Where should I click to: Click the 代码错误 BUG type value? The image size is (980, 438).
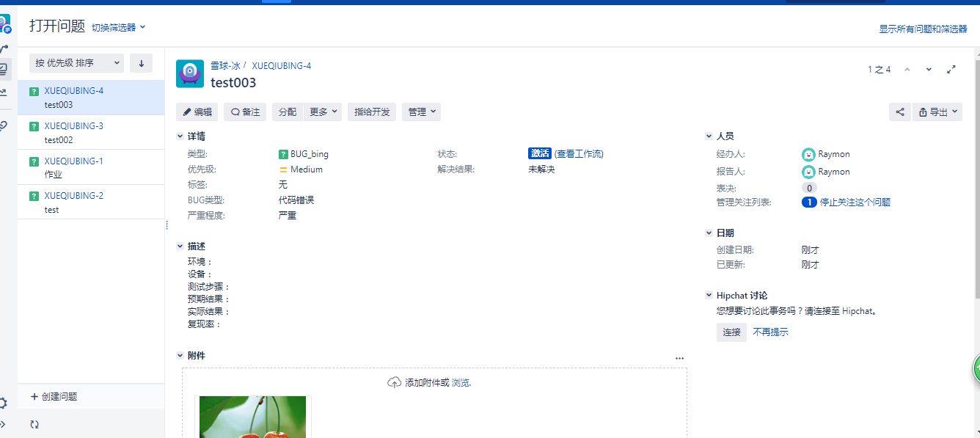point(296,200)
